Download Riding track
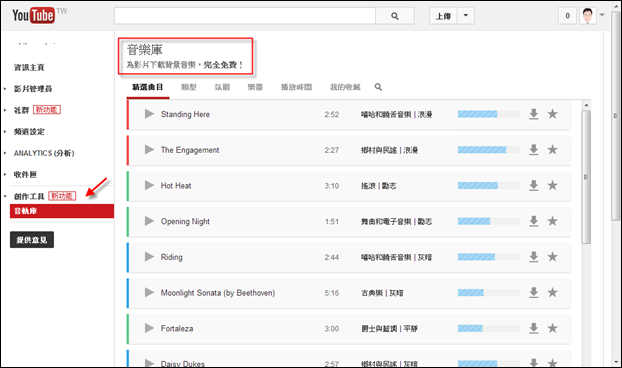 click(534, 257)
